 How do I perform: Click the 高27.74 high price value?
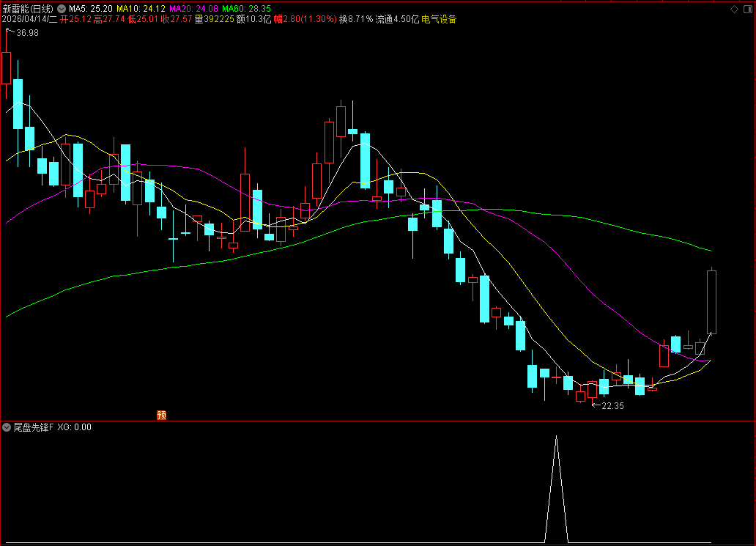pos(109,19)
